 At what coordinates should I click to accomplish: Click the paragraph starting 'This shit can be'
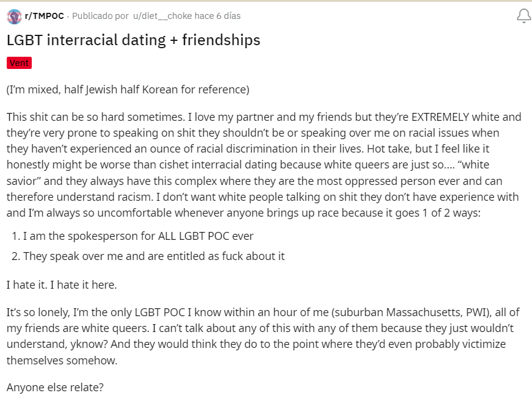pyautogui.click(x=264, y=165)
